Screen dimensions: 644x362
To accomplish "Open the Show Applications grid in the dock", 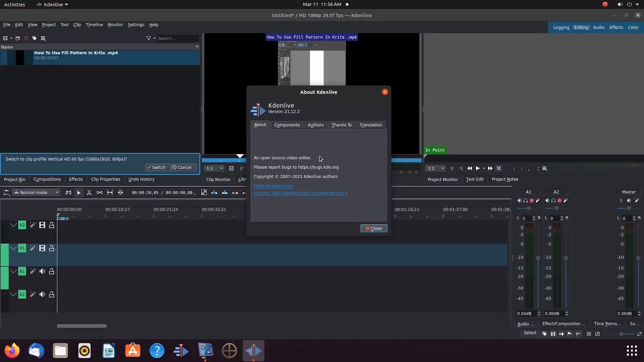I will tap(632, 350).
